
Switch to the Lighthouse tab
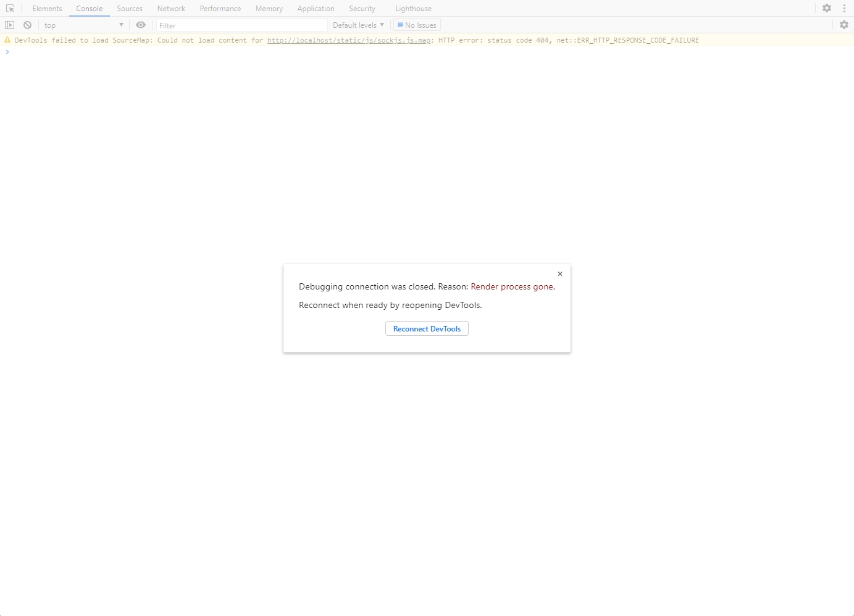point(414,9)
